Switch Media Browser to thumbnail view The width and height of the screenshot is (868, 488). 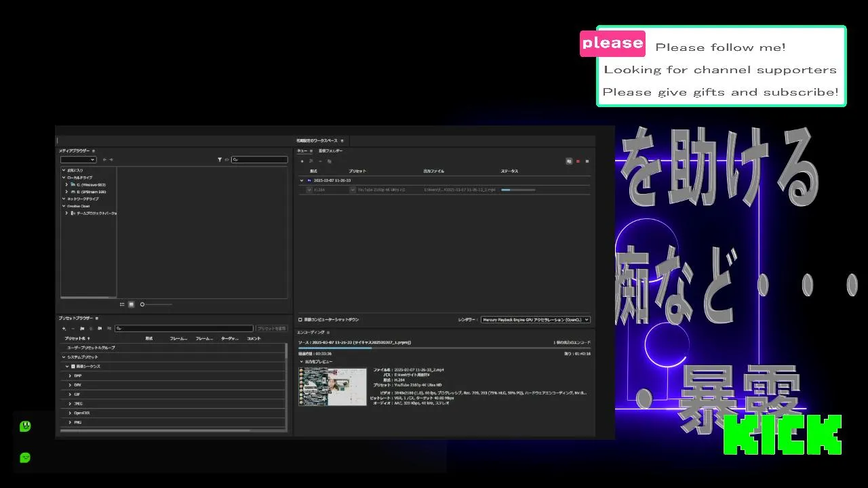tap(131, 304)
